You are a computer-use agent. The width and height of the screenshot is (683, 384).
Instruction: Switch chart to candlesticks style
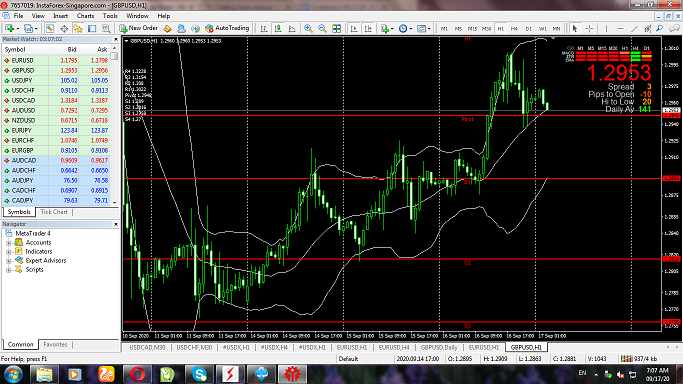[x=278, y=28]
